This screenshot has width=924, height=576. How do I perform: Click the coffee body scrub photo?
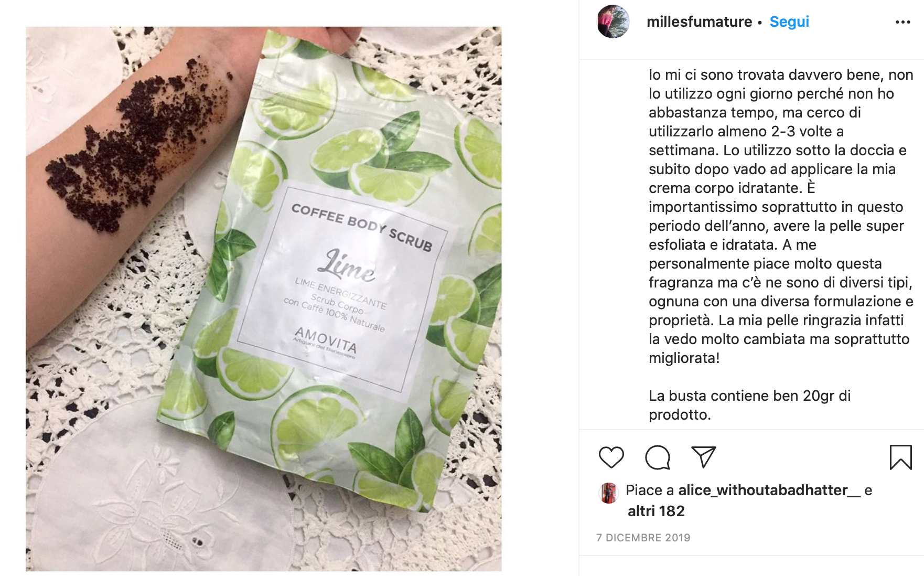(264, 299)
